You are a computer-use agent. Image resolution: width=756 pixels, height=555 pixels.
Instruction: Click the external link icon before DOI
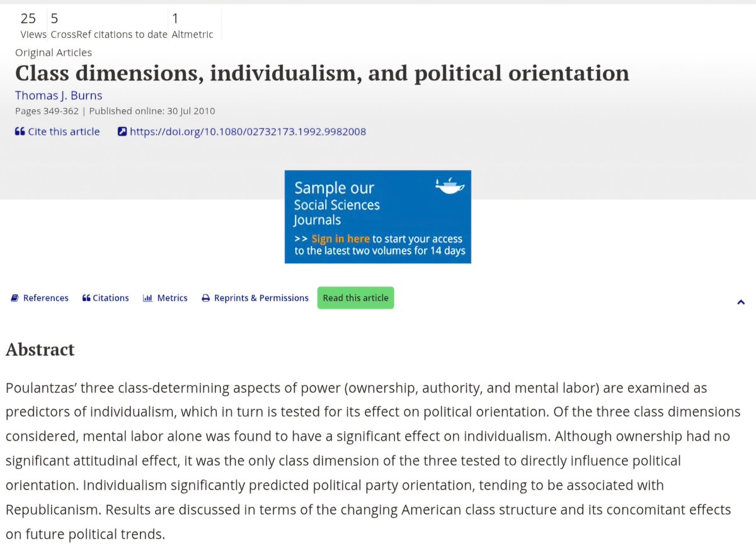coord(122,132)
